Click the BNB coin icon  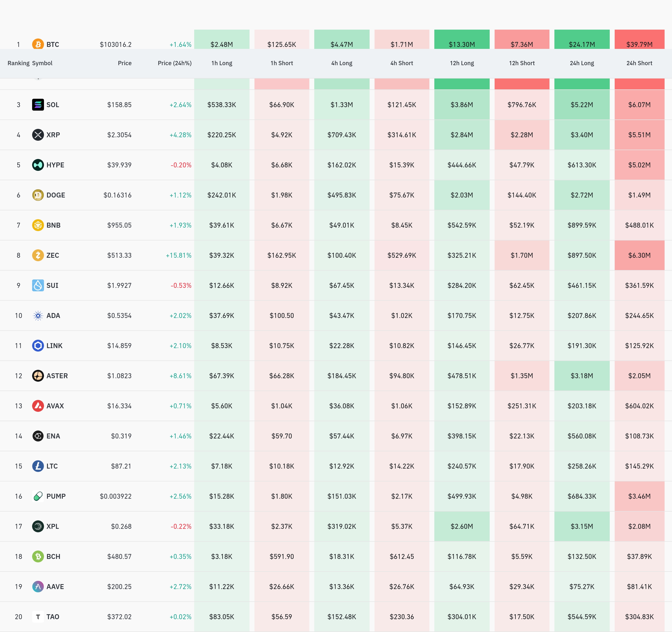click(x=38, y=225)
